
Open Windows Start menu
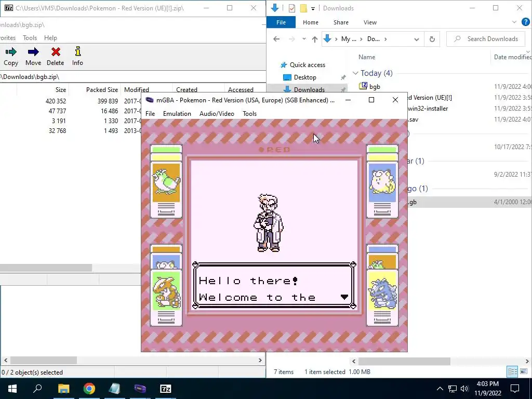pyautogui.click(x=12, y=389)
